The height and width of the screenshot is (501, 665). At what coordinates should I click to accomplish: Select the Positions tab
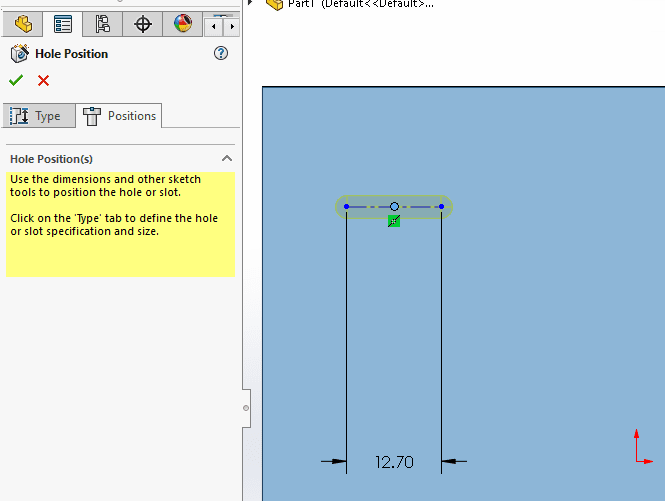pyautogui.click(x=119, y=116)
